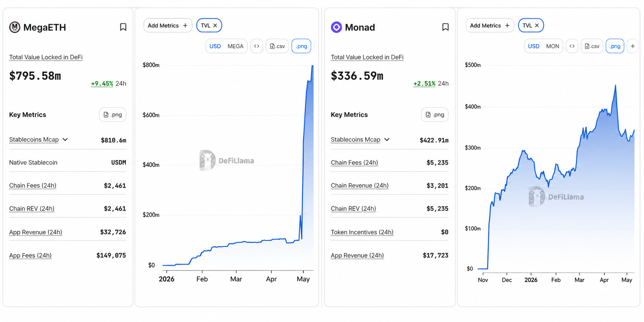
Task: Bookmark the MegaETH chain
Action: 123,27
